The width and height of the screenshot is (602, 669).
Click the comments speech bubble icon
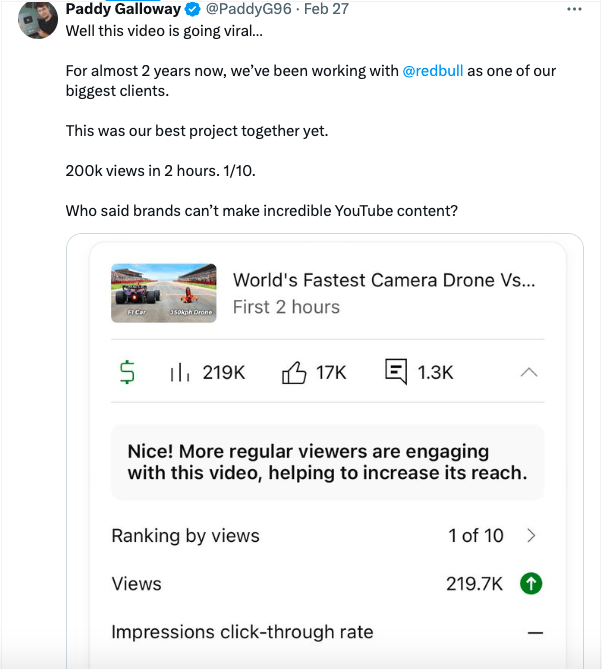click(396, 372)
